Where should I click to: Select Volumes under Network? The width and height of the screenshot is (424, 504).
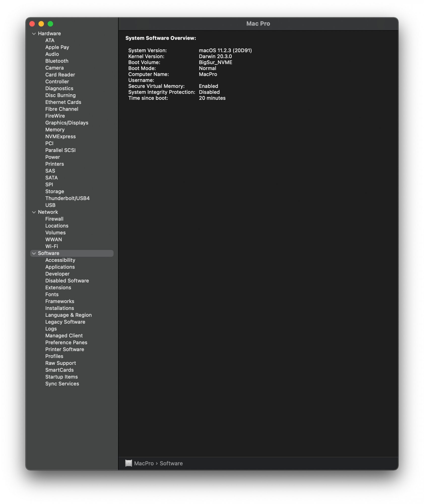coord(55,233)
